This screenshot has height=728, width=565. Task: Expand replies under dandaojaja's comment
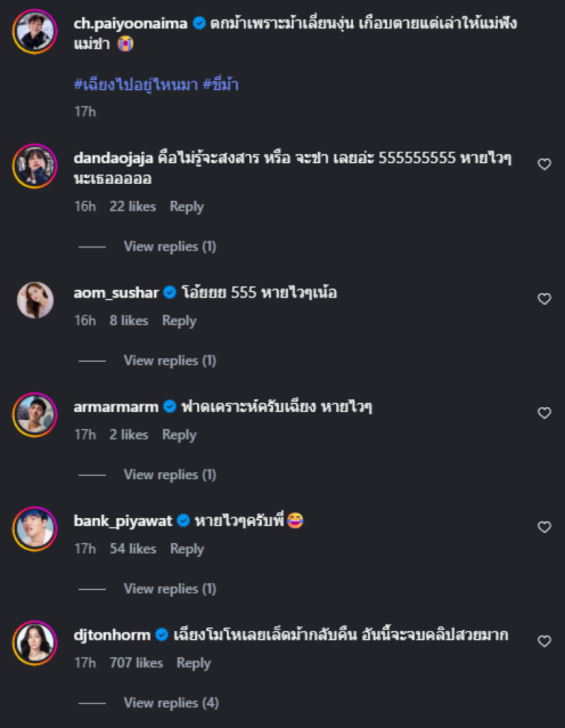click(169, 247)
